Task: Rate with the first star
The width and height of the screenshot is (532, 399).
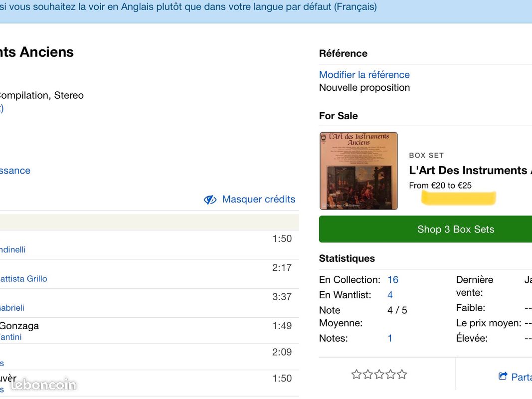Action: (356, 375)
